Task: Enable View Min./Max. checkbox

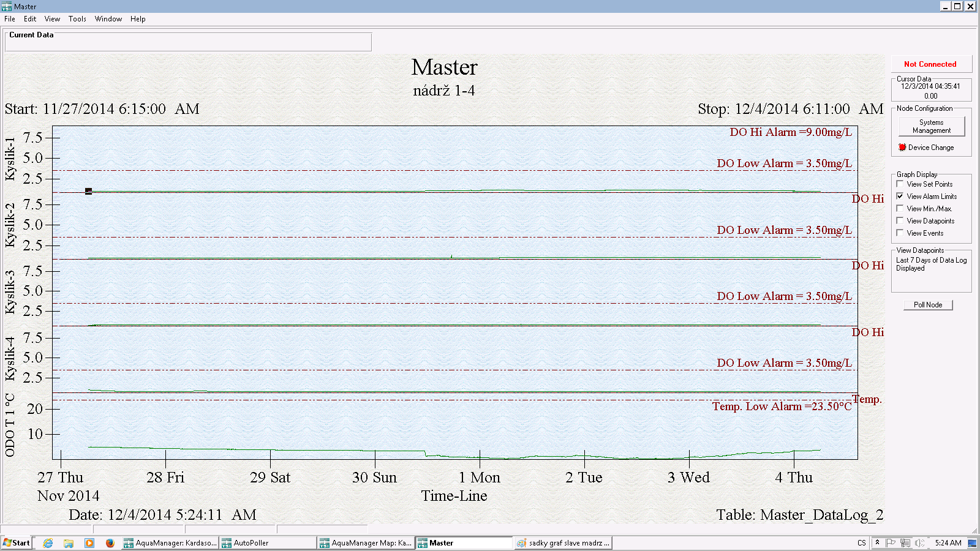Action: (x=900, y=208)
